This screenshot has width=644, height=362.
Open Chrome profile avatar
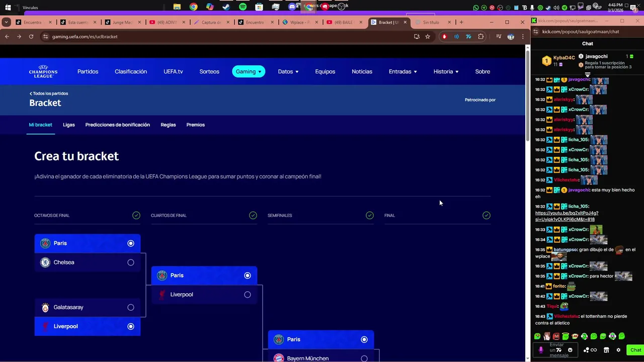pos(511,36)
